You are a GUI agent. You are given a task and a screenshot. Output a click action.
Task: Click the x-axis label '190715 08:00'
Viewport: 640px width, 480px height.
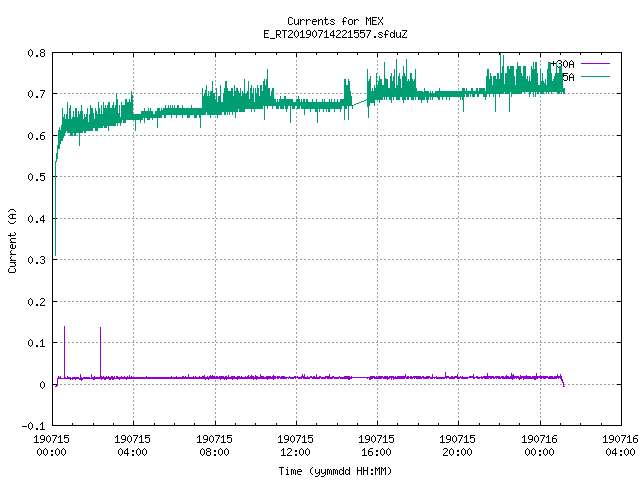pyautogui.click(x=214, y=445)
